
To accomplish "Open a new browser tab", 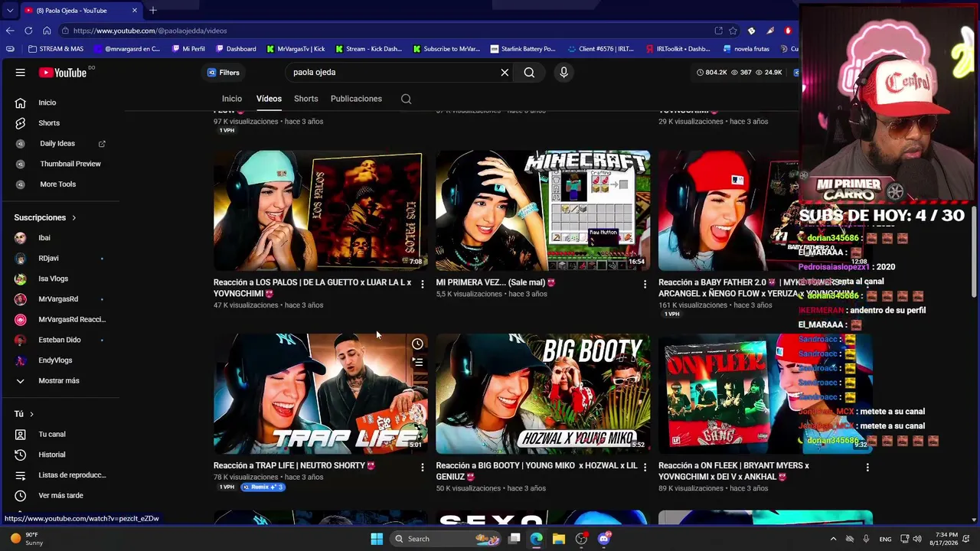I will (x=153, y=10).
